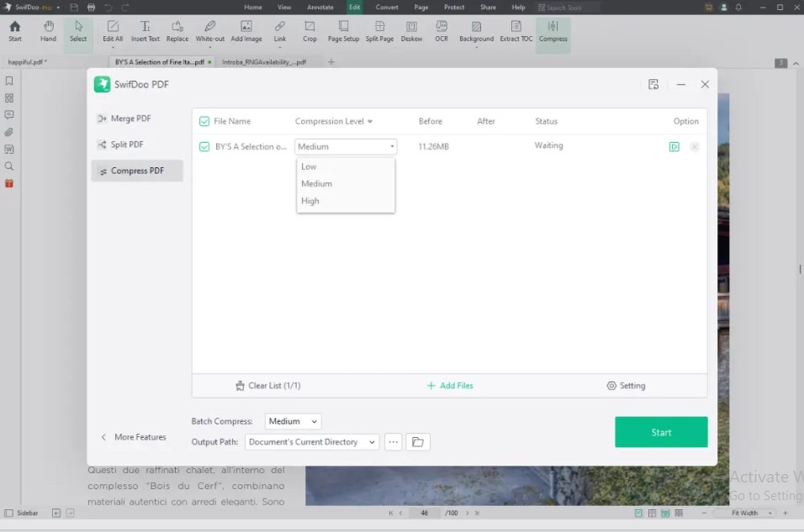Open the Annotate menu
Viewport: 804px width, 532px height.
click(320, 8)
